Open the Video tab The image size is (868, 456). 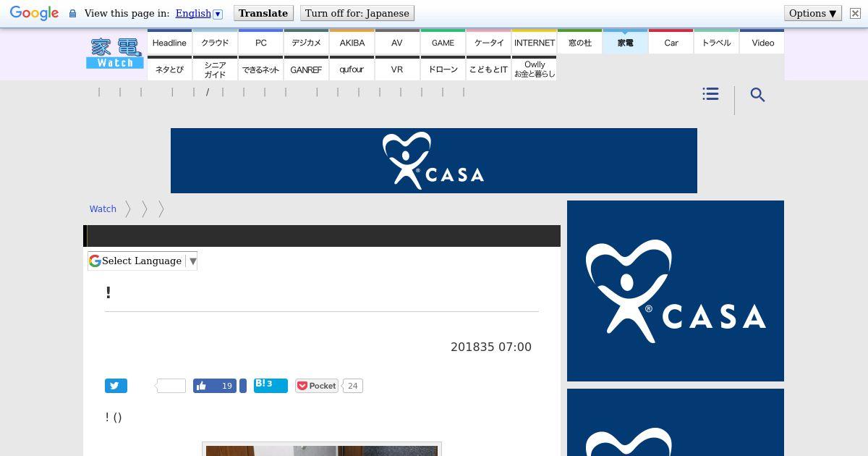762,42
